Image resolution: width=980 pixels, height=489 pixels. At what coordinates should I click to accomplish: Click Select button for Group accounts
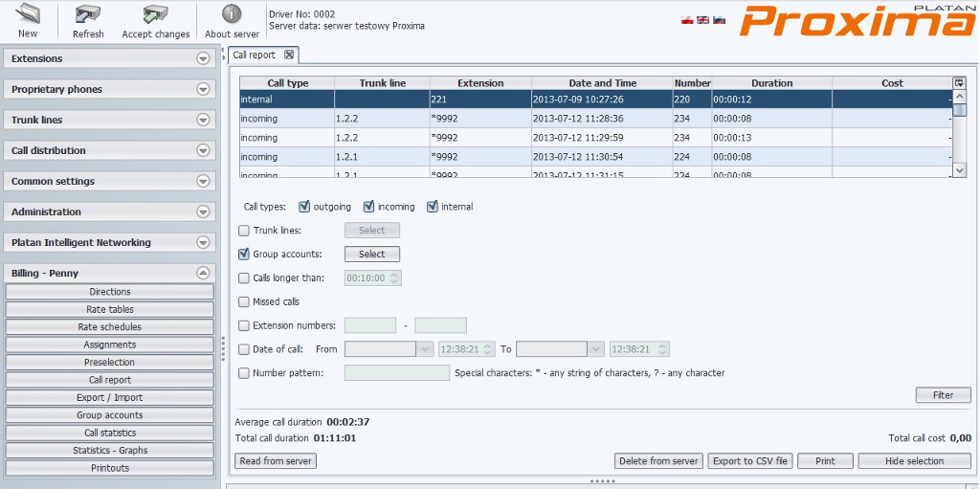tap(372, 254)
